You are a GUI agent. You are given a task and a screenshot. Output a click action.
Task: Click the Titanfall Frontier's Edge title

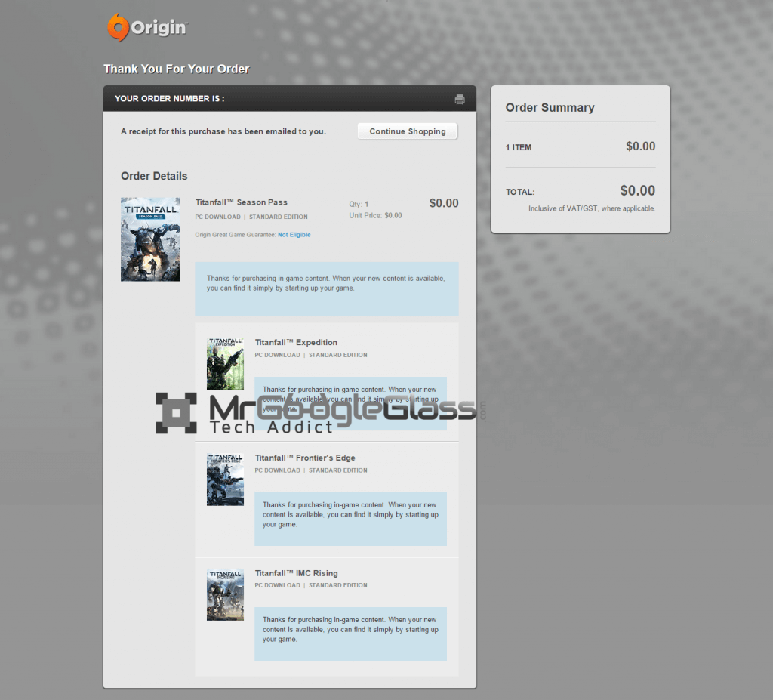[x=305, y=458]
